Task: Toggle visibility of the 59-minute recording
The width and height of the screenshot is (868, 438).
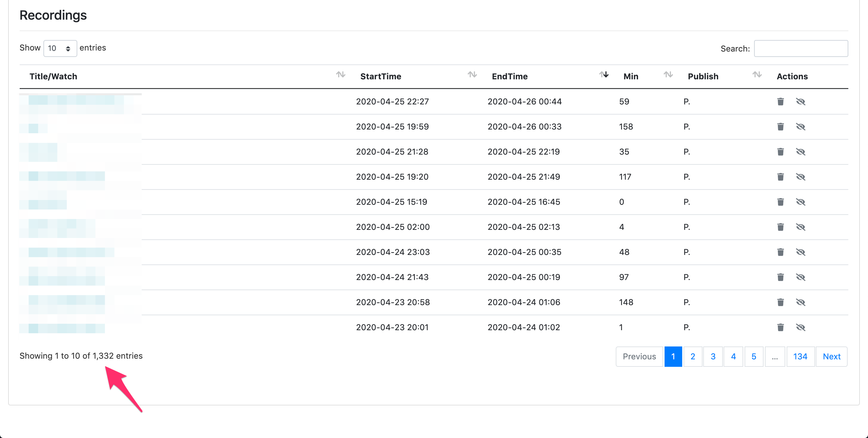Action: click(801, 101)
